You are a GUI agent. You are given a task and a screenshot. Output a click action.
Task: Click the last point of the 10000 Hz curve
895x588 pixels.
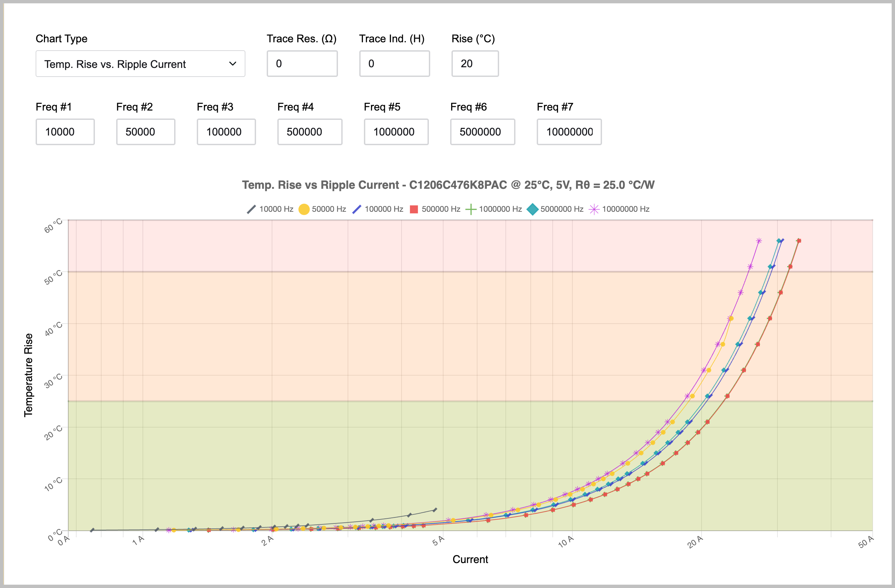(x=435, y=510)
